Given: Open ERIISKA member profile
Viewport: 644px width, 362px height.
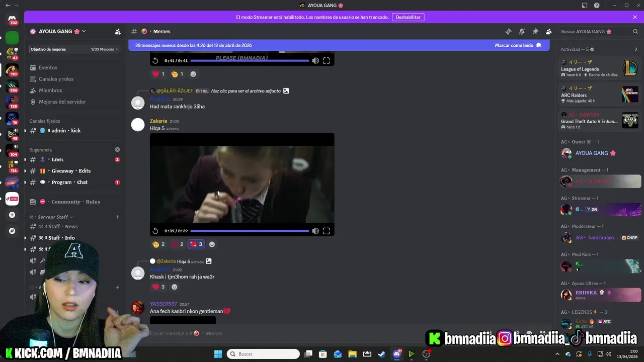Looking at the screenshot, I should click(x=600, y=295).
